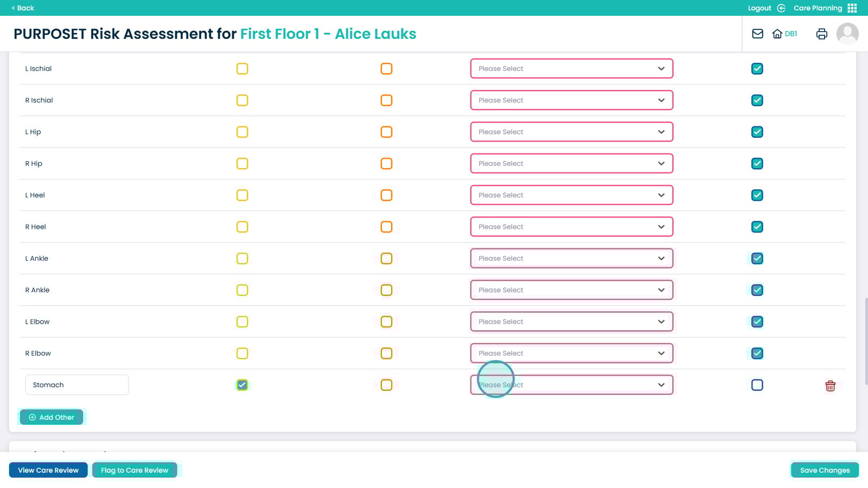Expand the R Heel Please Select dropdown

tap(571, 227)
